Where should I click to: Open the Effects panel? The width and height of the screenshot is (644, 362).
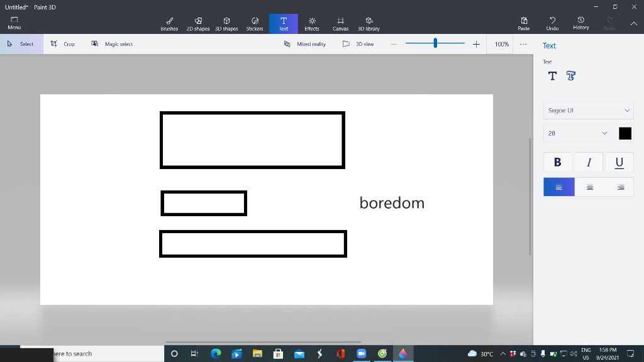pyautogui.click(x=312, y=24)
